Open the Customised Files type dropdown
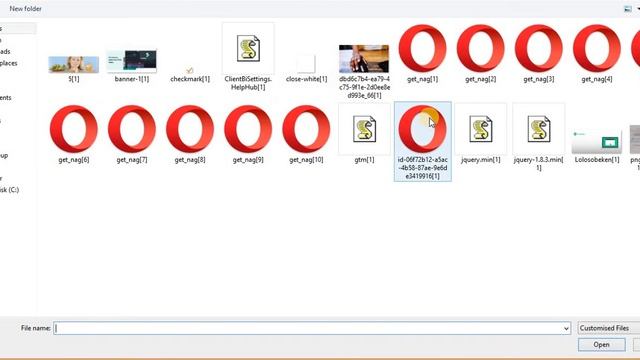This screenshot has width=640, height=360. (609, 328)
